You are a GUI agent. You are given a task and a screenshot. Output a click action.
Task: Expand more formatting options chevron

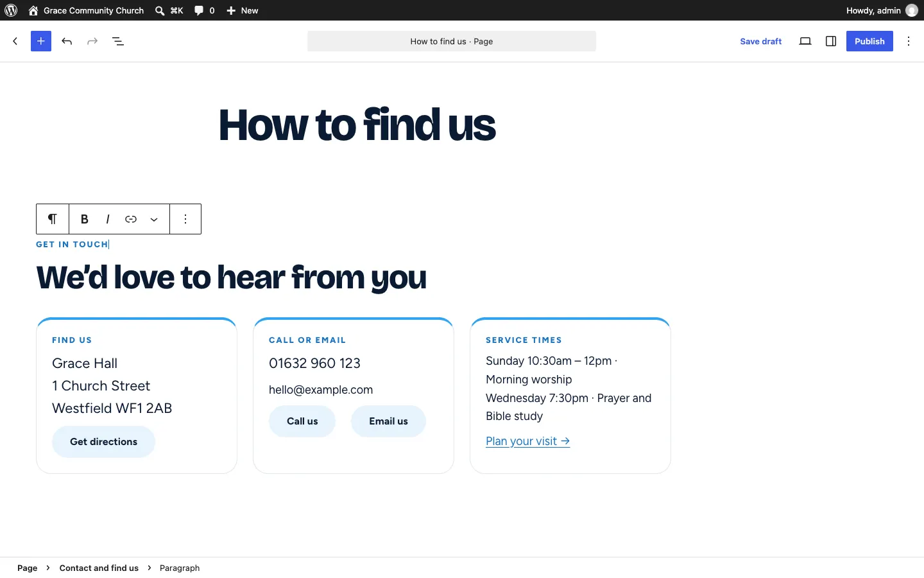154,219
